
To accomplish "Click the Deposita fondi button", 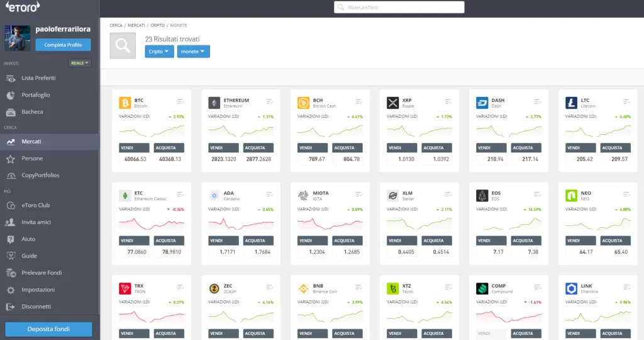I will [x=48, y=329].
